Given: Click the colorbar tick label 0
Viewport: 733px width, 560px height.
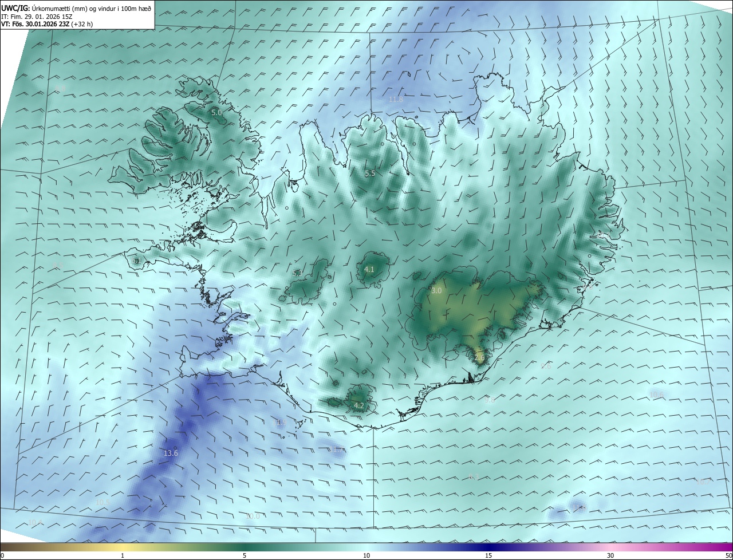Looking at the screenshot, I should (x=2, y=555).
